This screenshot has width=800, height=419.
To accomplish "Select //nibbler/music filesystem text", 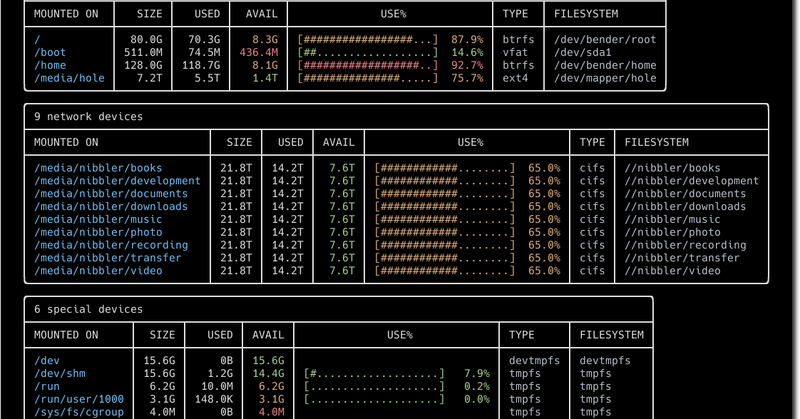I will pos(672,219).
